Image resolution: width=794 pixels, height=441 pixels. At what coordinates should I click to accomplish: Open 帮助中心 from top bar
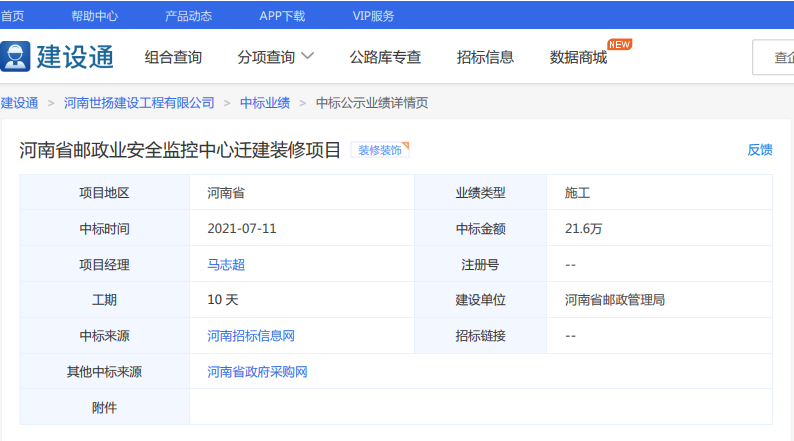(x=94, y=16)
